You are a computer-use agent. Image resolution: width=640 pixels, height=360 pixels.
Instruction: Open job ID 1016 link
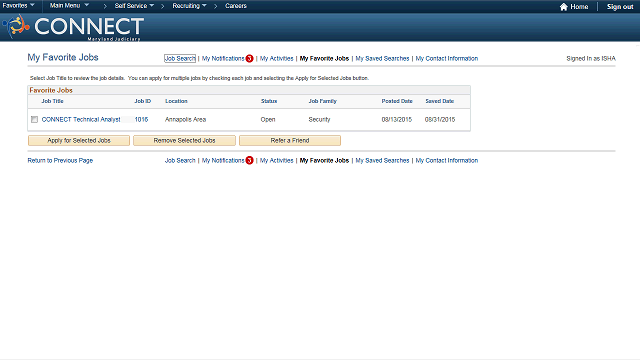tap(141, 120)
